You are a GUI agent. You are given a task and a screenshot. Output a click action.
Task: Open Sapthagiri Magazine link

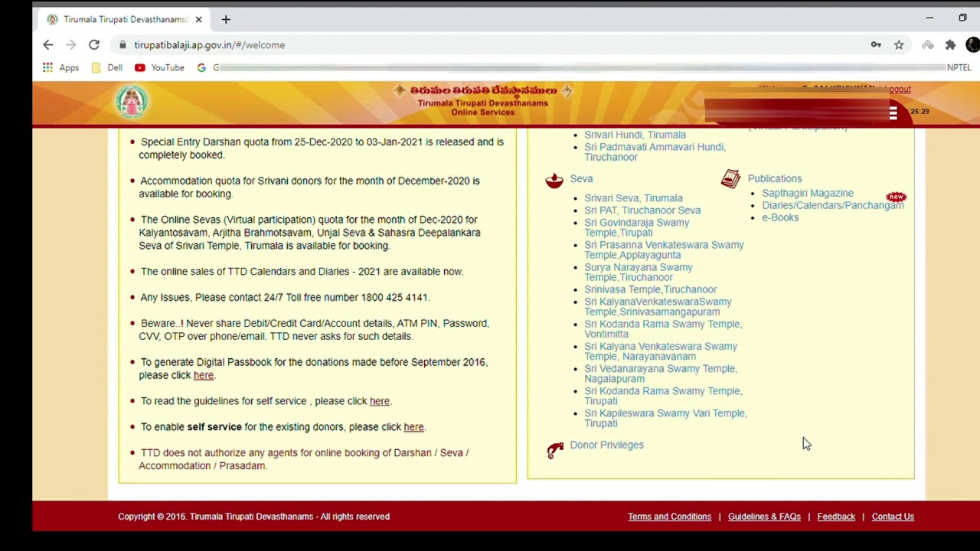807,193
